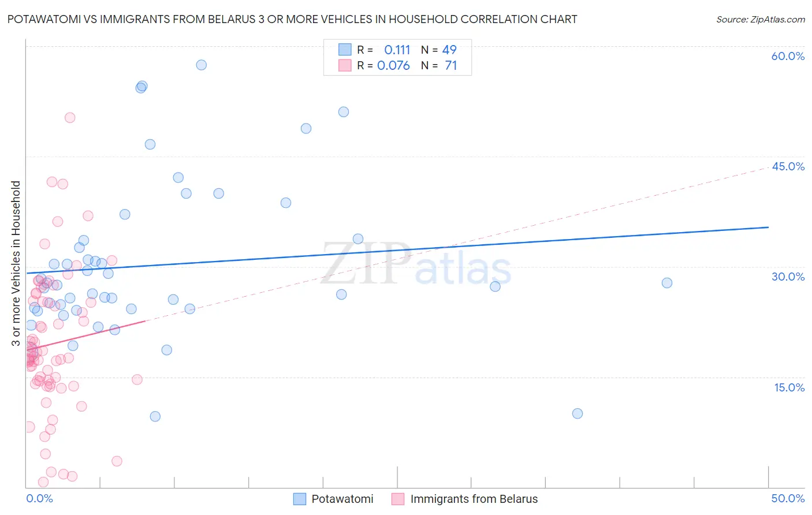
Task: Open the Source: ZipAtlas.com link
Action: pos(761,19)
